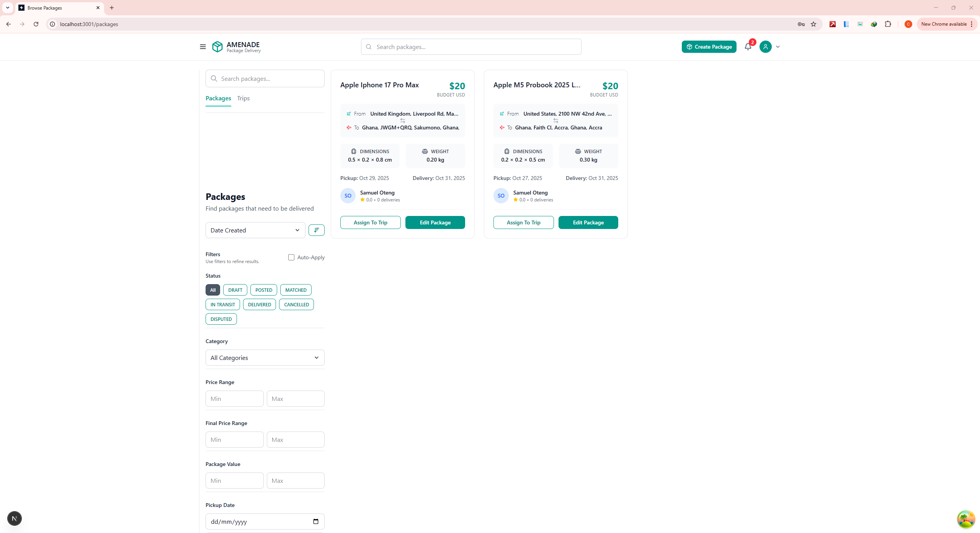Click the notifications bell icon

[x=748, y=47]
